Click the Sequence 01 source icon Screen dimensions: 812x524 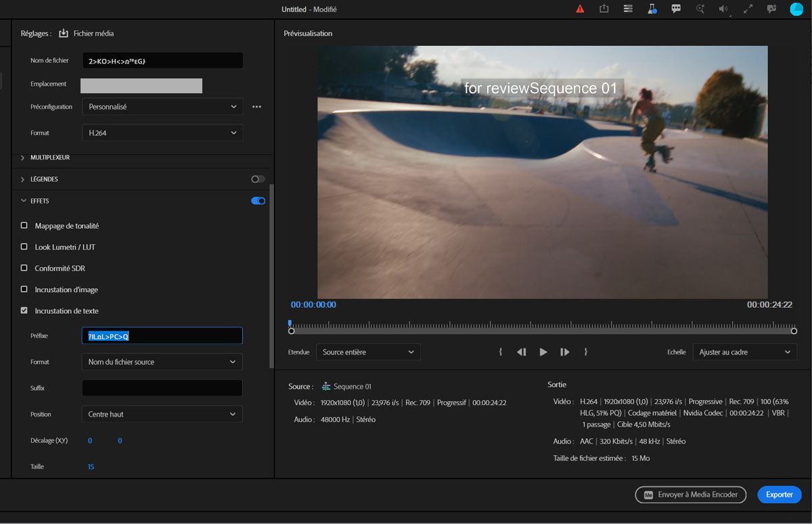pos(326,386)
